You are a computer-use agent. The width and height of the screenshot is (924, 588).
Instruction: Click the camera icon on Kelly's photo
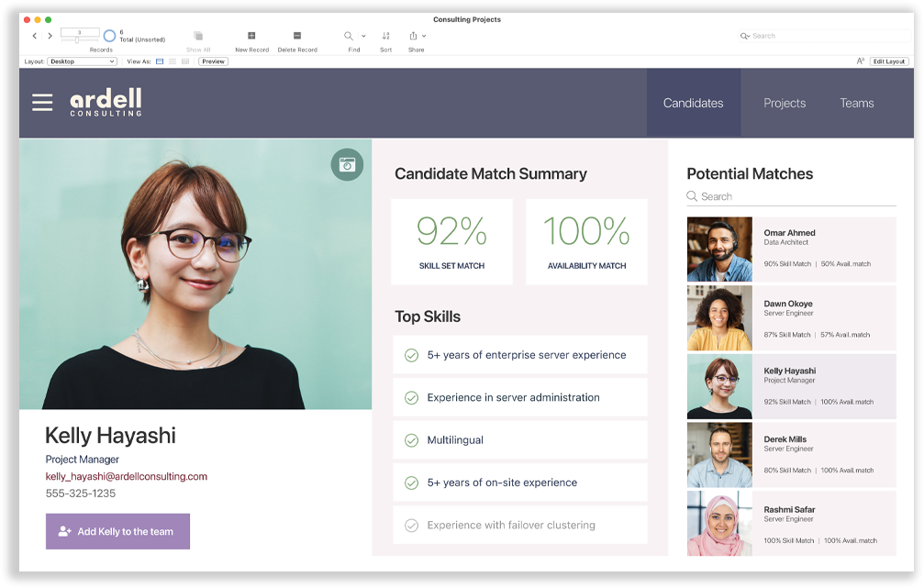tap(347, 165)
